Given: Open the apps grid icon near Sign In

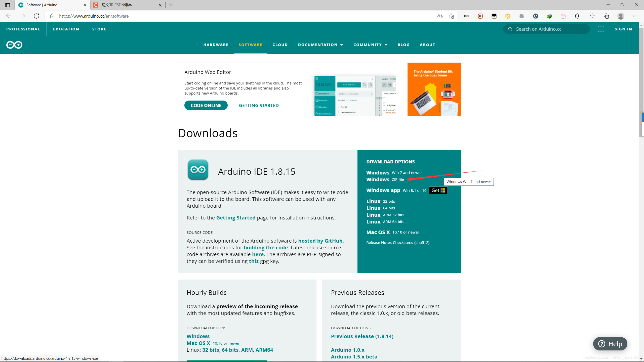Looking at the screenshot, I should click(601, 29).
